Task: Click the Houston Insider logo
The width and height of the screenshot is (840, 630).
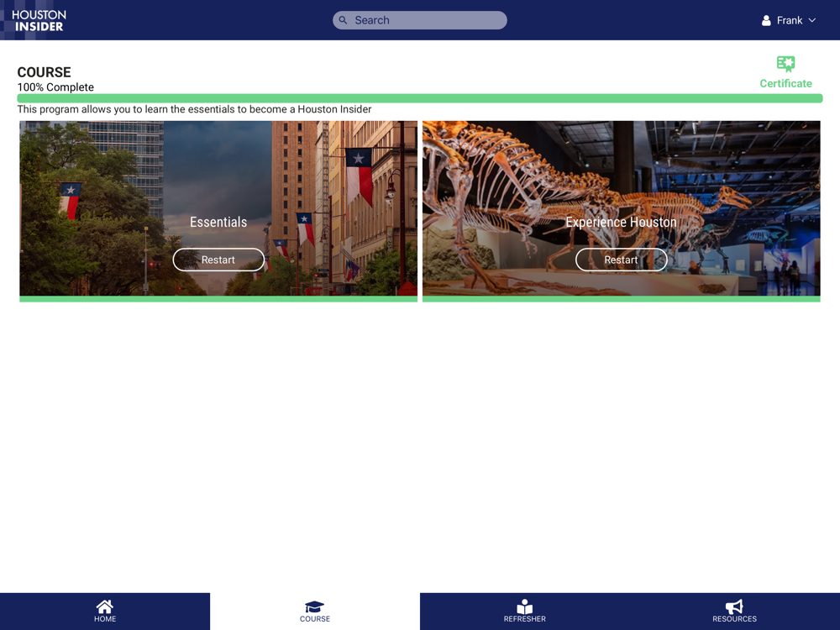Action: tap(39, 20)
